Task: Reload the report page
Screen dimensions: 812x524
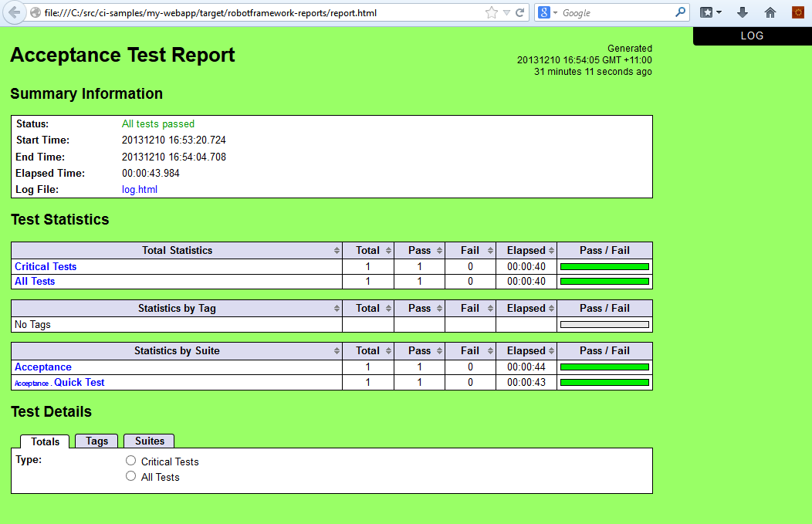Action: (x=520, y=12)
